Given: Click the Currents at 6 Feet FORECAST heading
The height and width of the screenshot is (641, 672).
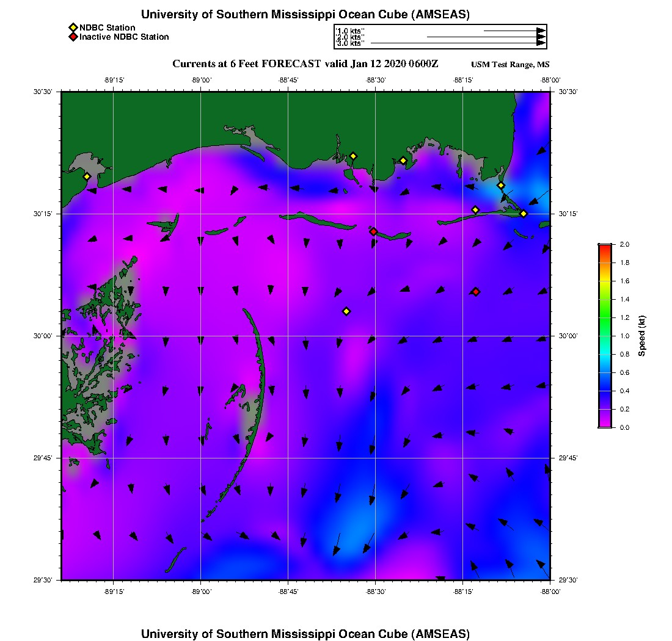Looking at the screenshot, I should click(305, 64).
